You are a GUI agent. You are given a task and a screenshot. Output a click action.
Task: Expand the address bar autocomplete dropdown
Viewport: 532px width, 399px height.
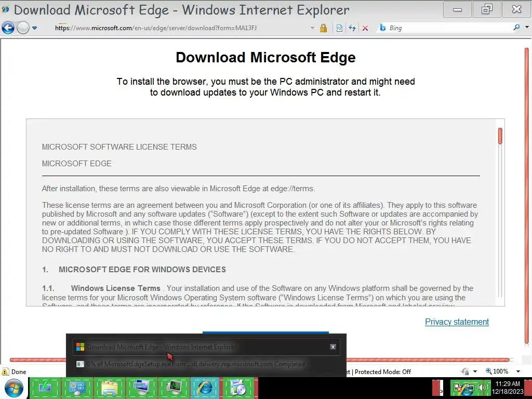(312, 28)
